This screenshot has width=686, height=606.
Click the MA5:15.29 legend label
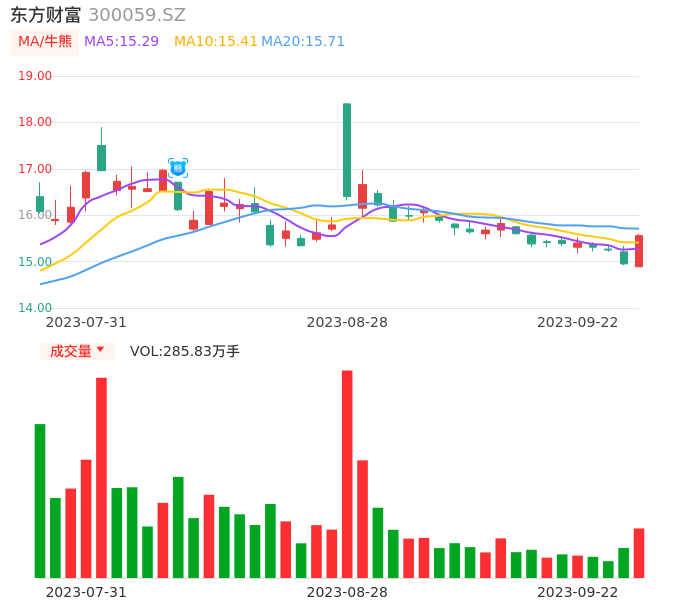coord(121,42)
